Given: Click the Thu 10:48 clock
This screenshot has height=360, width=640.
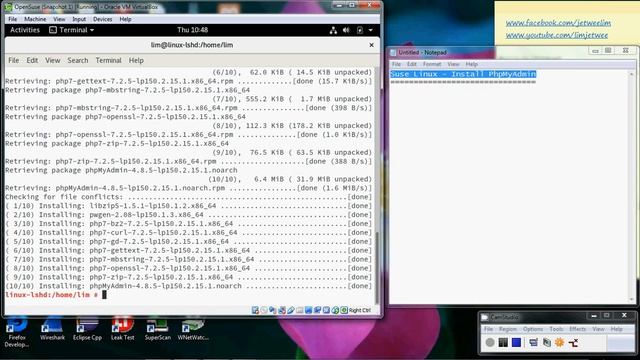Looking at the screenshot, I should coord(193,30).
